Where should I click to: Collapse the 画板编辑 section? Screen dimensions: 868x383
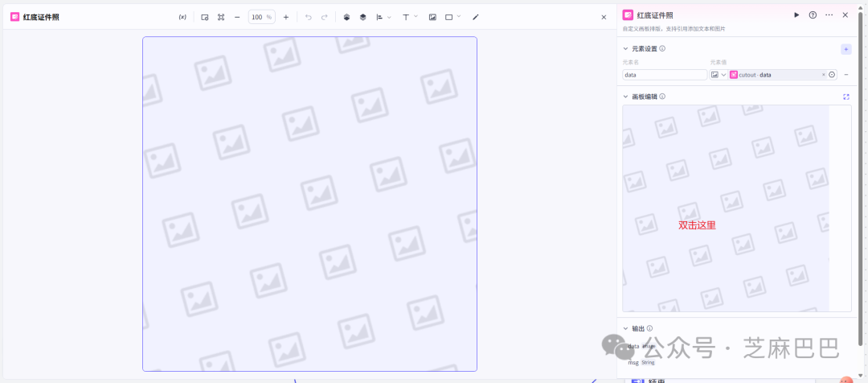[x=625, y=97]
